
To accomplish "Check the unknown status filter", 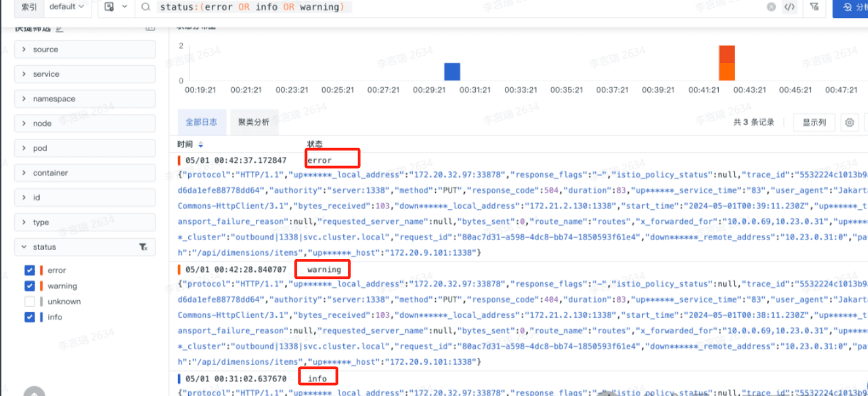I will [30, 302].
